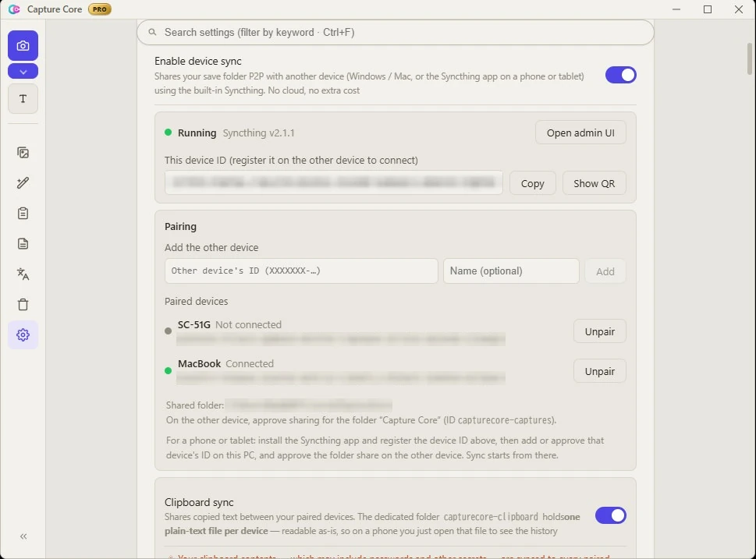Viewport: 756px width, 559px height.
Task: Focus the Search settings field
Action: coord(396,32)
